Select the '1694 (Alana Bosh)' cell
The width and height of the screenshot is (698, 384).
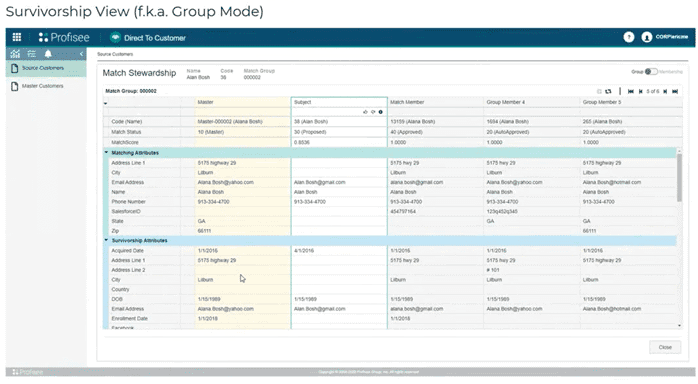click(x=532, y=121)
